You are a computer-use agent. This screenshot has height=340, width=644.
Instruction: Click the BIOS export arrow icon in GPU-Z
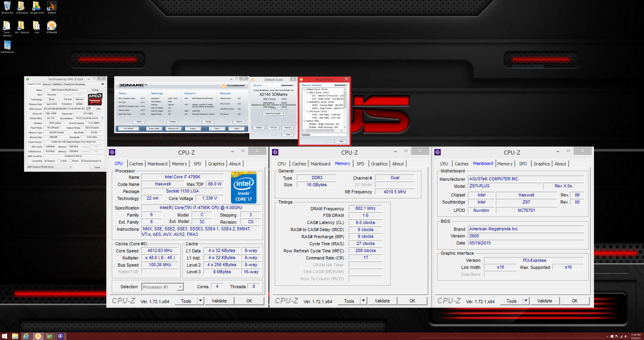(89, 109)
